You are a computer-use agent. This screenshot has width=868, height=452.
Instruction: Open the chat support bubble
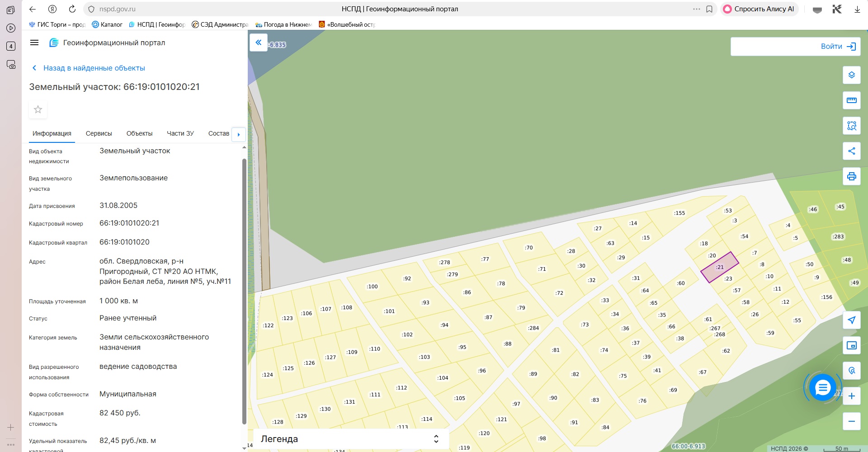point(822,387)
